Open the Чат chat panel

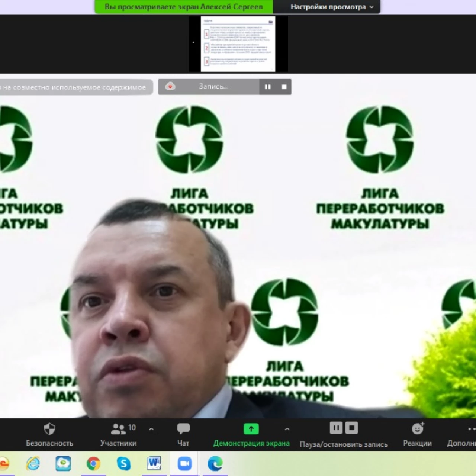[183, 434]
